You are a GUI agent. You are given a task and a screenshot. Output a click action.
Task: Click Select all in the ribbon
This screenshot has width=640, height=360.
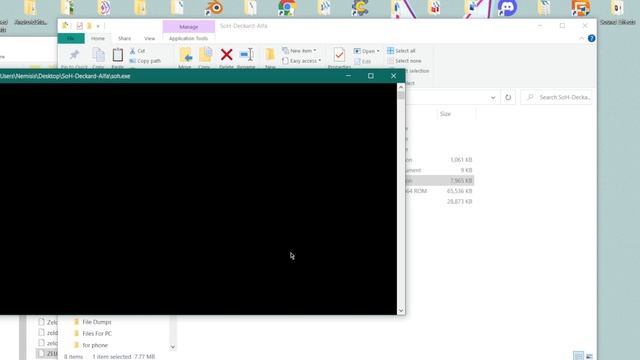click(x=401, y=51)
